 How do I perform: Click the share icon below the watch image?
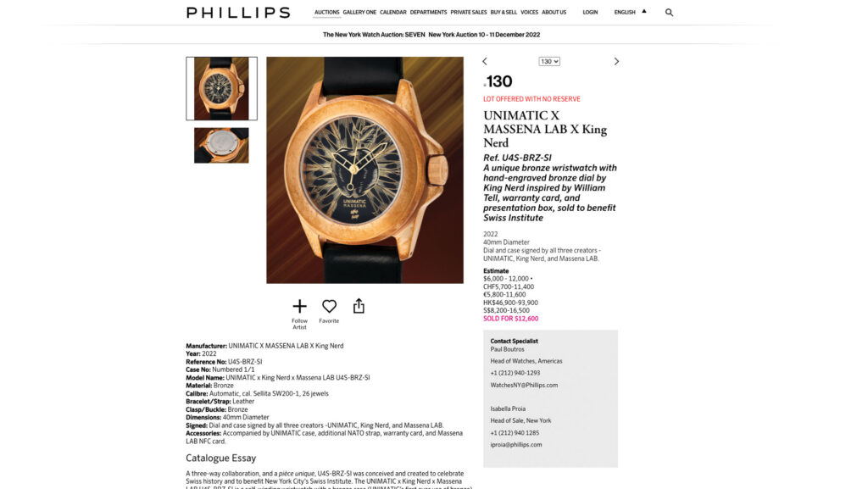point(359,306)
